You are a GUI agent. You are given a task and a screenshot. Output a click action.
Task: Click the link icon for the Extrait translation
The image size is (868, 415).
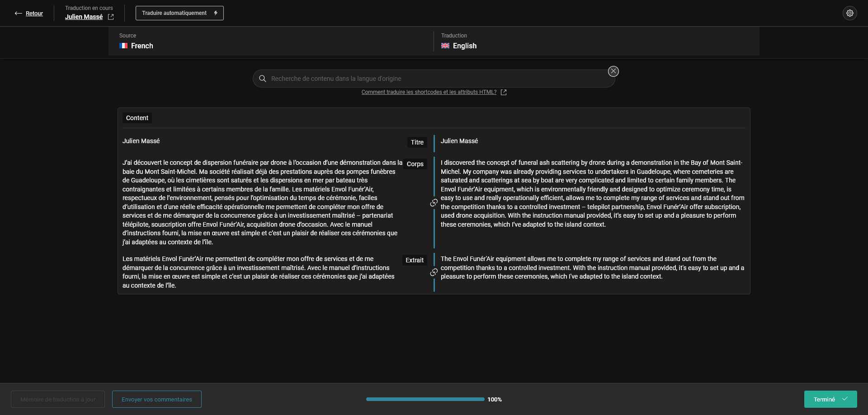click(434, 272)
